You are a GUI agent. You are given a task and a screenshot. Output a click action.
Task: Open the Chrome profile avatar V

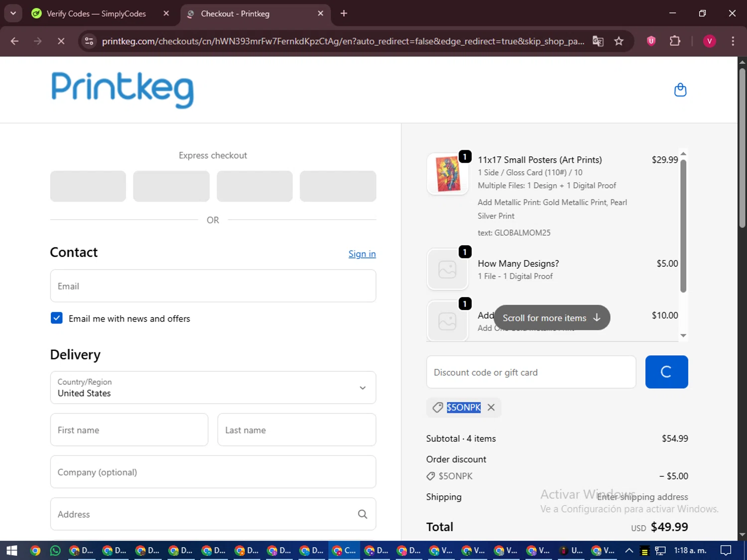pos(709,41)
